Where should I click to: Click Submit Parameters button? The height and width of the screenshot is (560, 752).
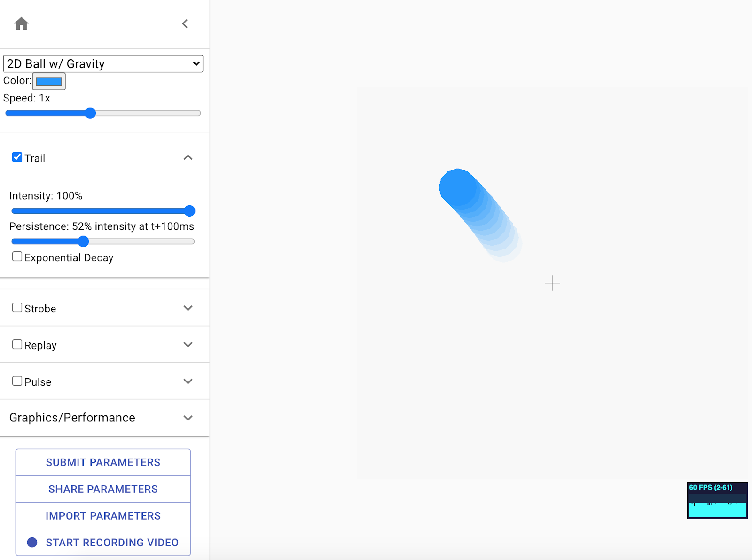tap(103, 462)
